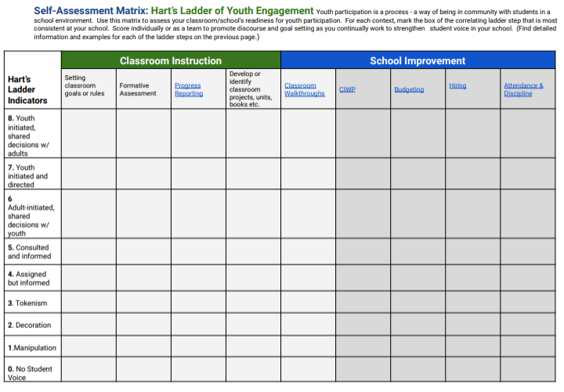Mark Attendance box in No Student Voice row
This screenshot has height=392, width=564.
pos(528,369)
